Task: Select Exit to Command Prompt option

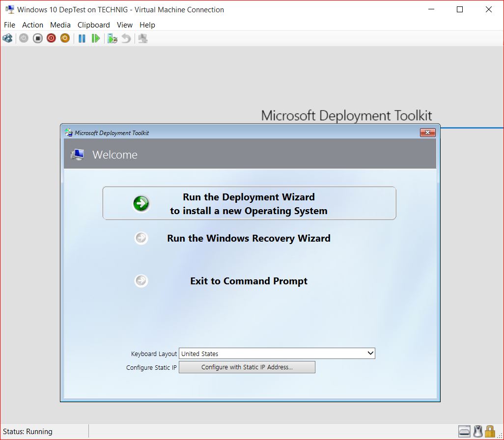Action: 249,281
